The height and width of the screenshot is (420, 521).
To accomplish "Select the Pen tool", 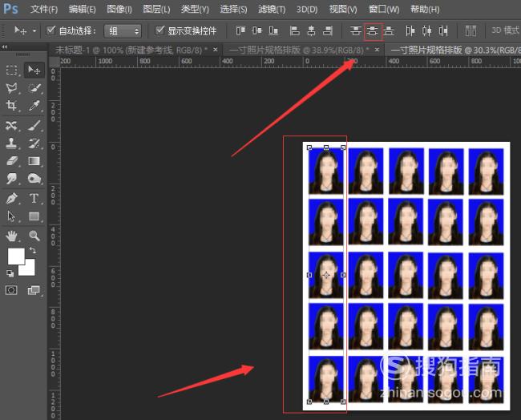I will tap(12, 198).
